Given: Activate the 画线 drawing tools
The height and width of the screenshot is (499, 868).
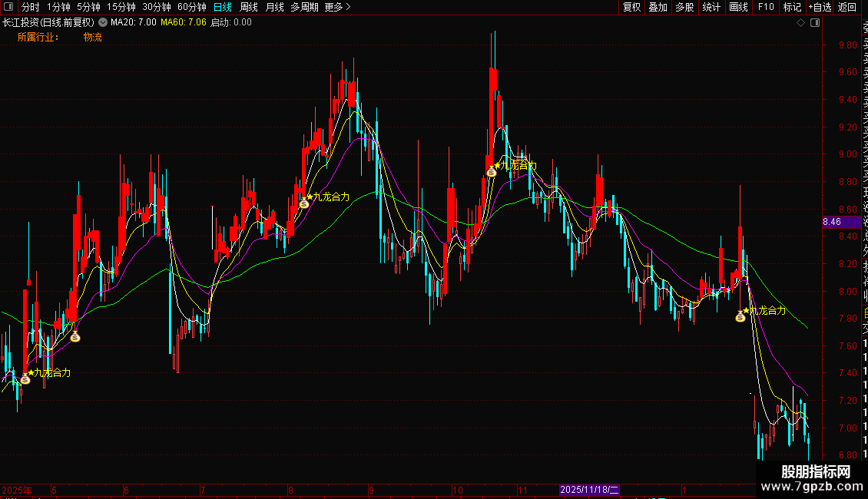Looking at the screenshot, I should pyautogui.click(x=738, y=7).
